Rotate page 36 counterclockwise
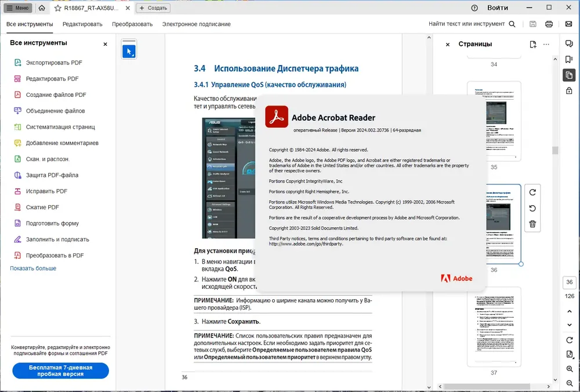580x392 pixels. 532,208
